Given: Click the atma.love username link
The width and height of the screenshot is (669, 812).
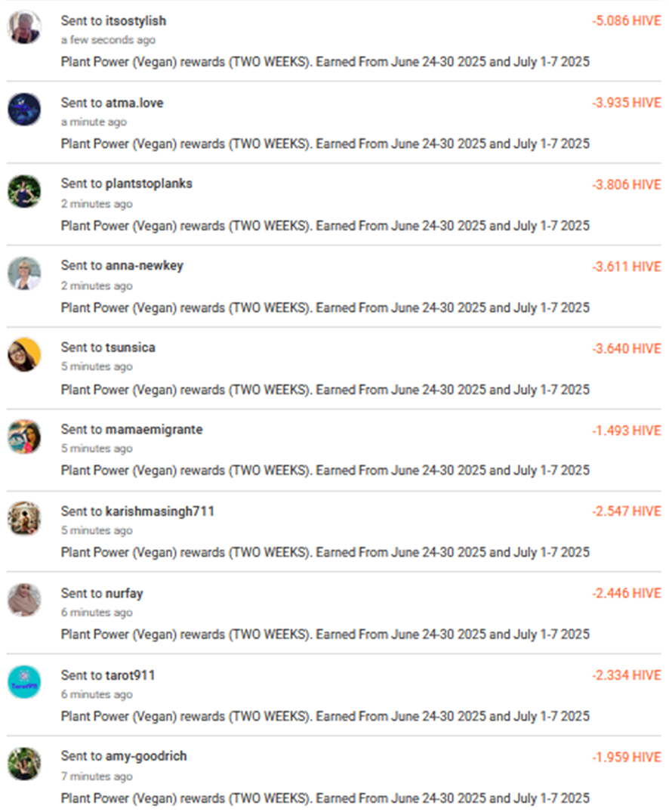Looking at the screenshot, I should (134, 103).
